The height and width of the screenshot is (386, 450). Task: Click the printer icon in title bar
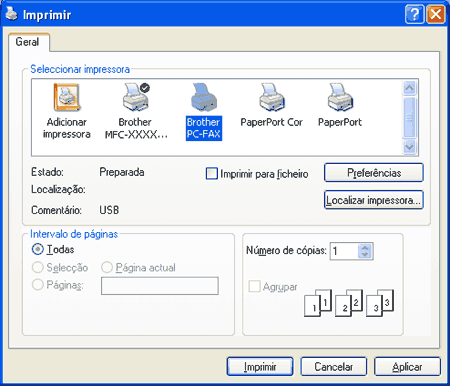point(11,14)
